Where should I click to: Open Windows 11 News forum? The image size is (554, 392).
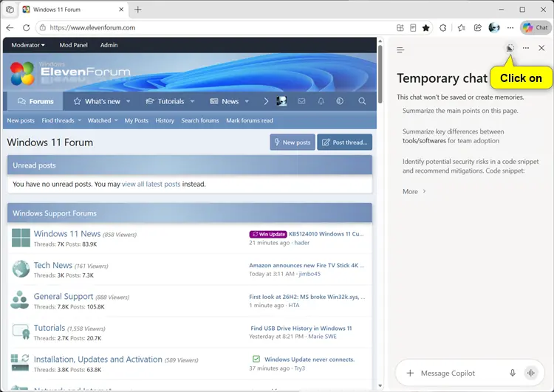point(67,234)
